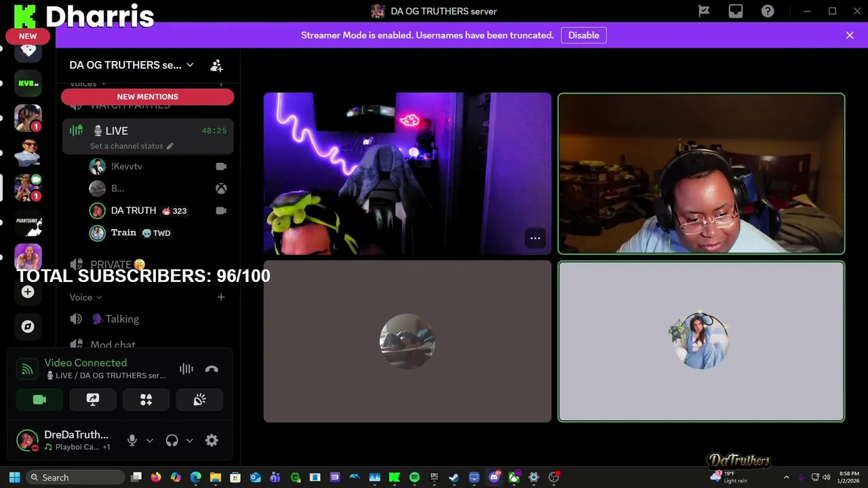Viewport: 868px width, 488px height.
Task: Invite people to DA OG TRUTHERS server
Action: pyautogui.click(x=216, y=65)
